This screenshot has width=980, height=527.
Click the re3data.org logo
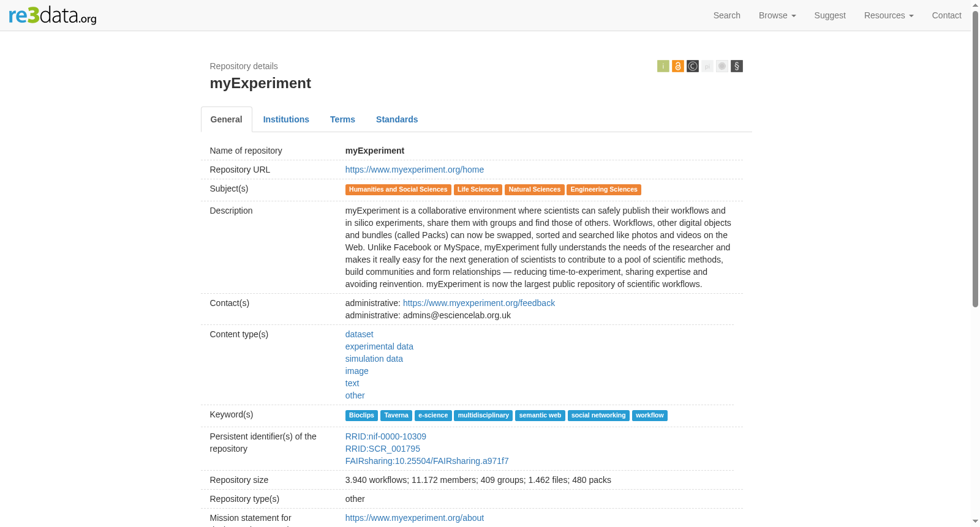[x=53, y=15]
